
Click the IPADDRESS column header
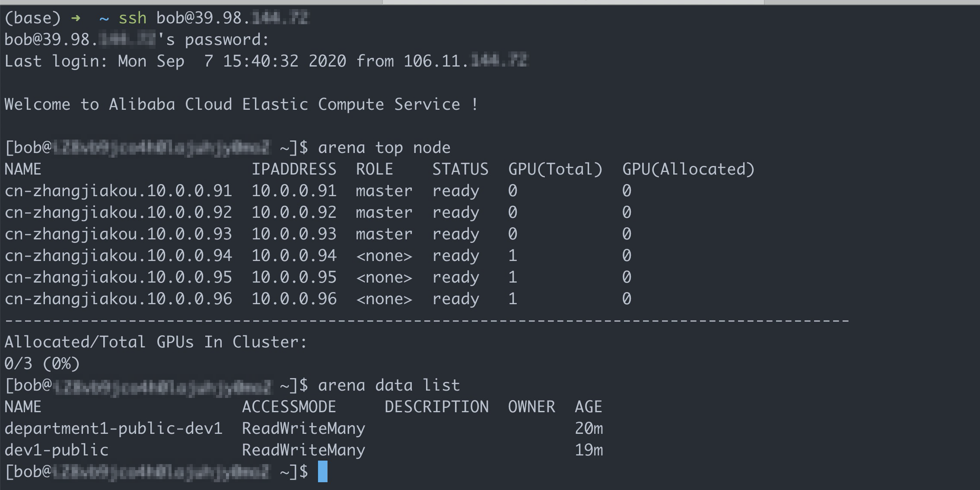[294, 169]
